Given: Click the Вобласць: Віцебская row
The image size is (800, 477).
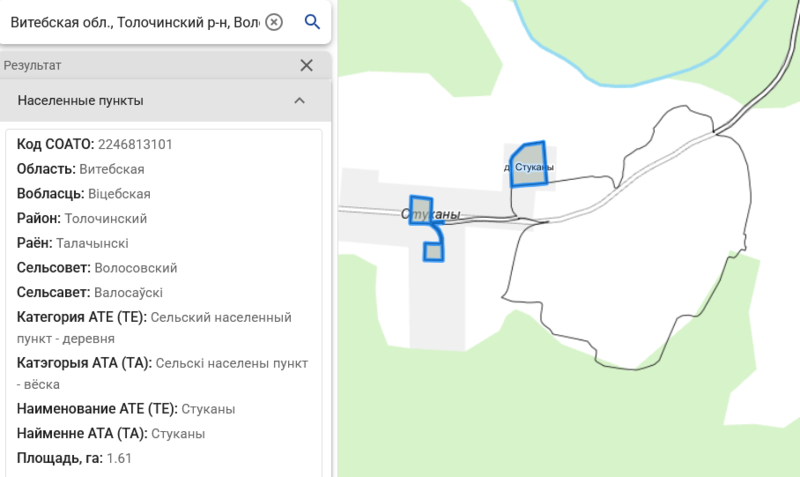Looking at the screenshot, I should [x=84, y=194].
